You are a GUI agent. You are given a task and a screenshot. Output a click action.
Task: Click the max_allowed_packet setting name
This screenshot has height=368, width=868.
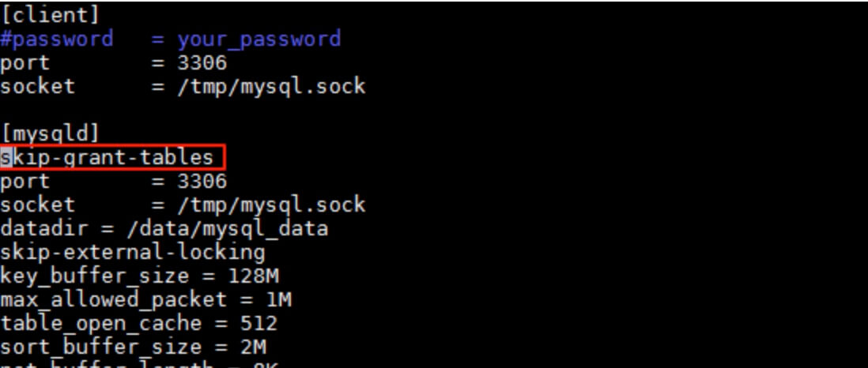(x=113, y=299)
